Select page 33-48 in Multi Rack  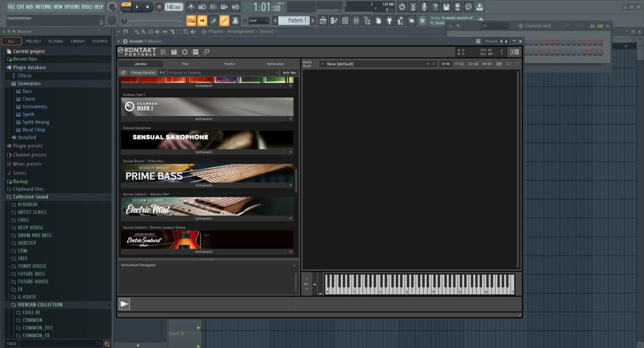click(473, 64)
